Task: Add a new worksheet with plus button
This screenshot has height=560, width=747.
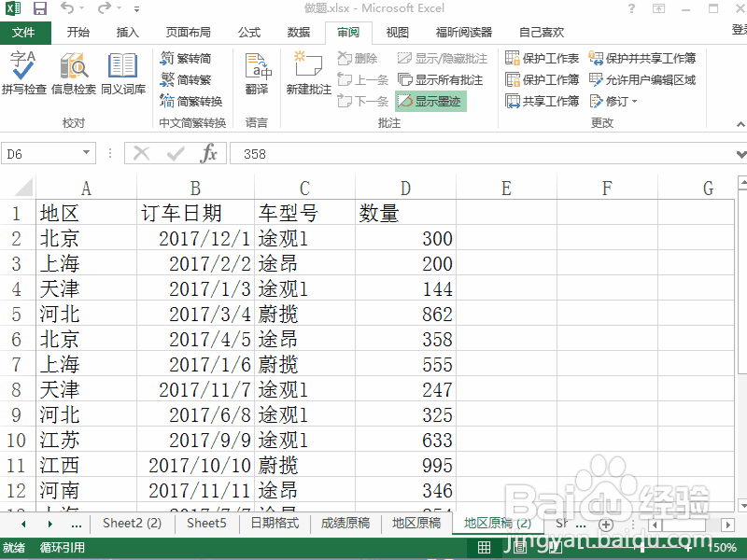Action: point(605,525)
